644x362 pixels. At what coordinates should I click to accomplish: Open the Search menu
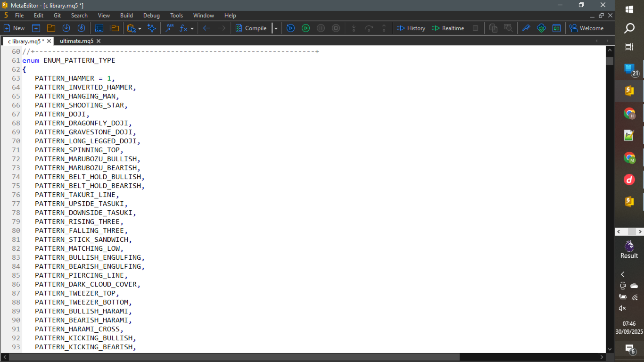click(x=79, y=16)
